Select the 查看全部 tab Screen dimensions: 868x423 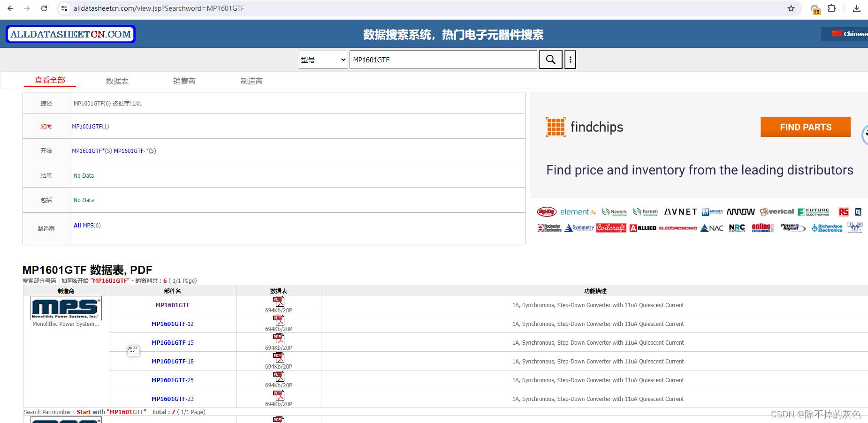pos(50,80)
